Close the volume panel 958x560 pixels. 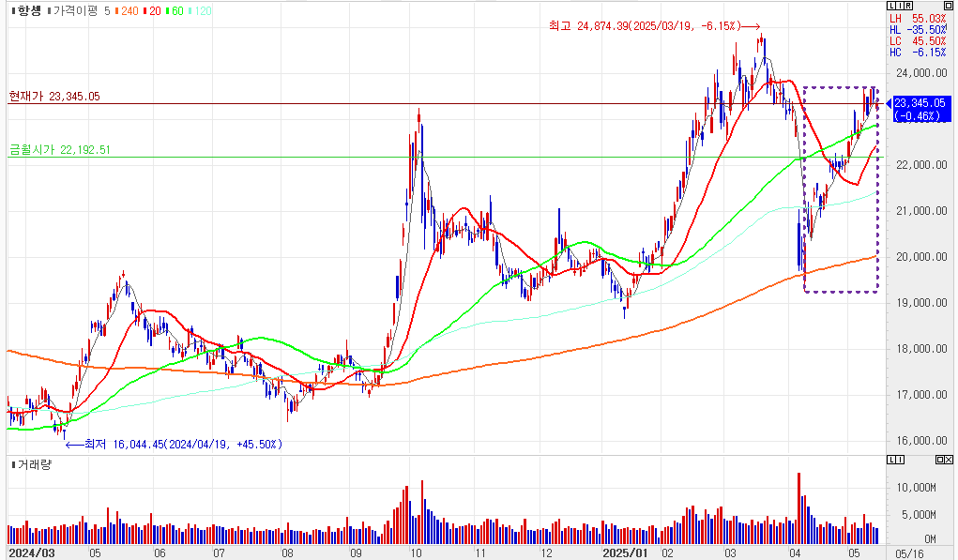pyautogui.click(x=949, y=460)
